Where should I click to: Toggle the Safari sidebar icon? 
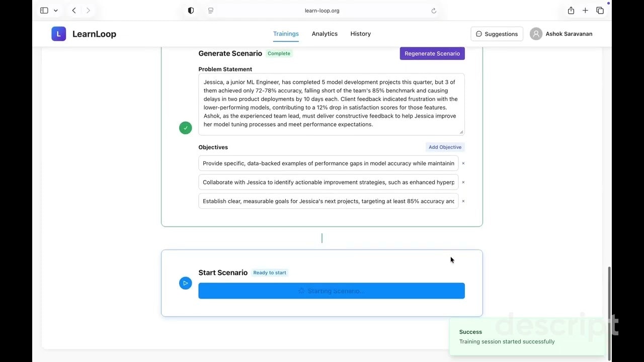click(x=44, y=10)
